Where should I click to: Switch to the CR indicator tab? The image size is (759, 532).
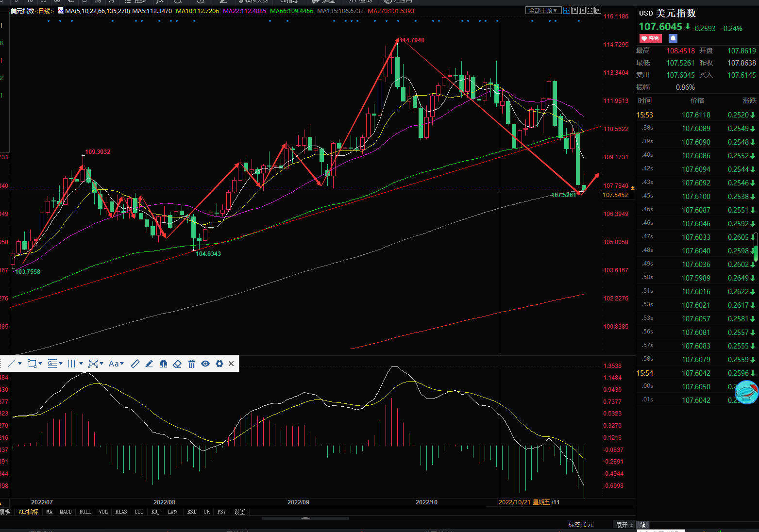207,512
